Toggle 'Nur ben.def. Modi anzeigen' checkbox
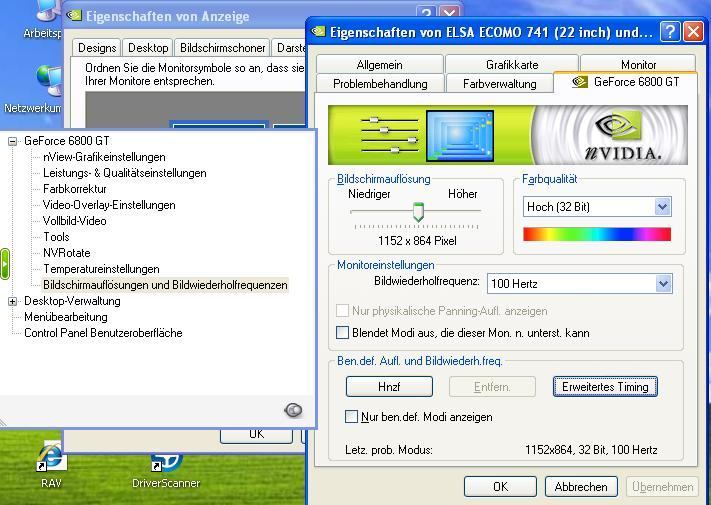711x505 pixels. pos(351,416)
